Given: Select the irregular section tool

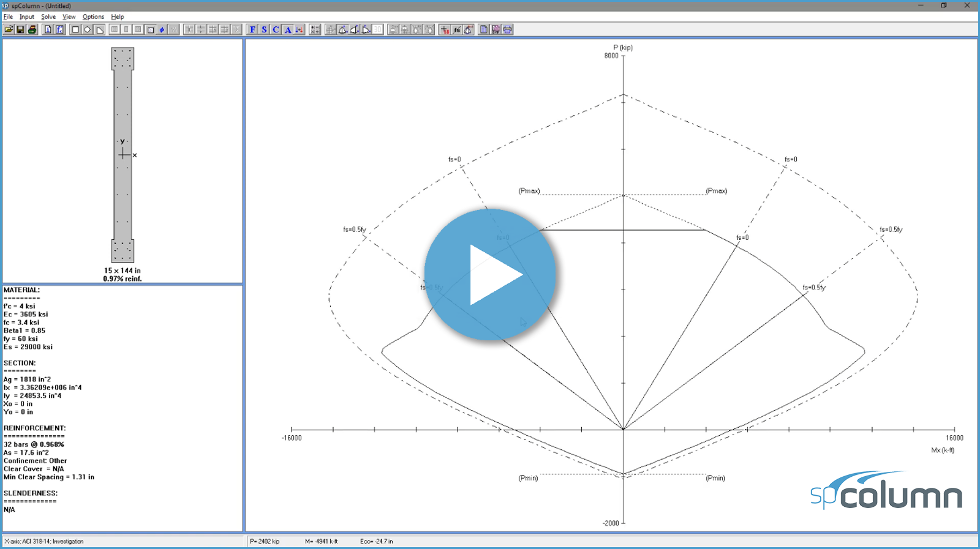Looking at the screenshot, I should [99, 29].
